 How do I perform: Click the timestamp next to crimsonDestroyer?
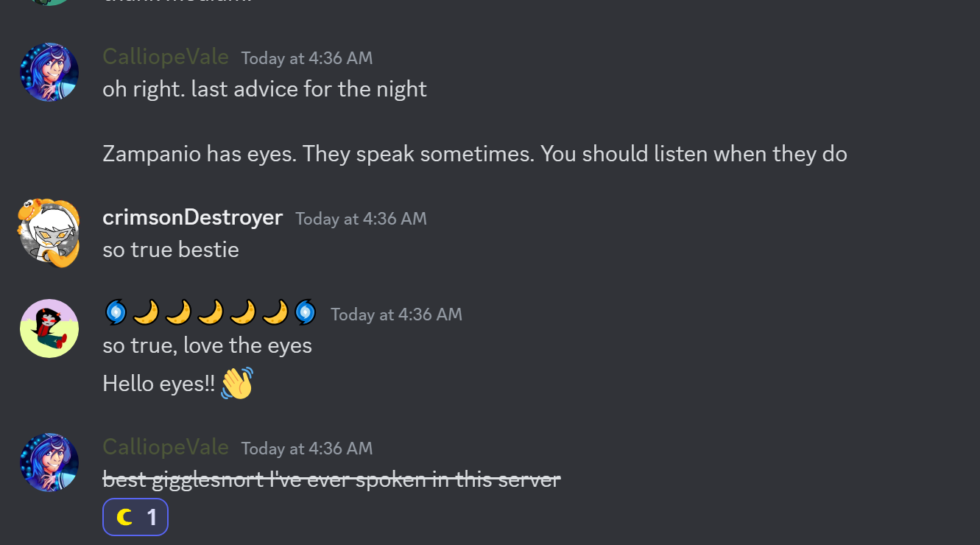pyautogui.click(x=361, y=219)
